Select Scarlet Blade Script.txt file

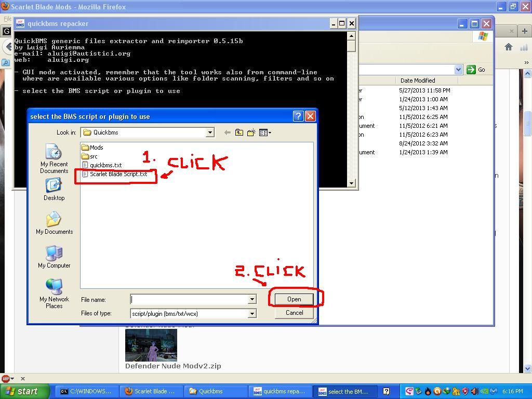(118, 174)
